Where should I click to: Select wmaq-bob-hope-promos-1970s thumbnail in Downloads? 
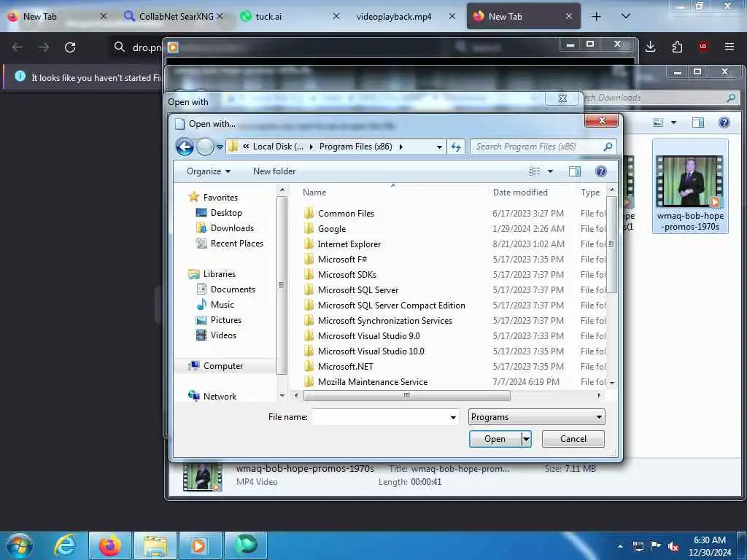coord(690,187)
